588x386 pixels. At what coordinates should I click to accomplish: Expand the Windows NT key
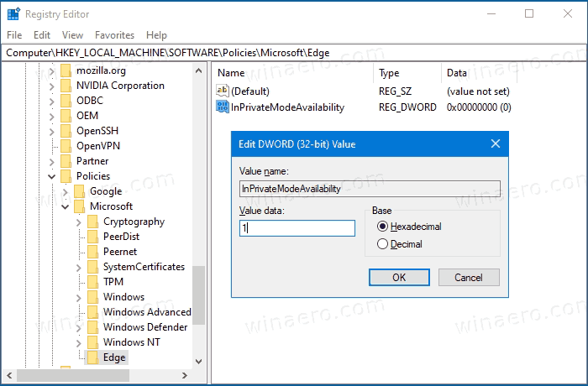pyautogui.click(x=78, y=342)
